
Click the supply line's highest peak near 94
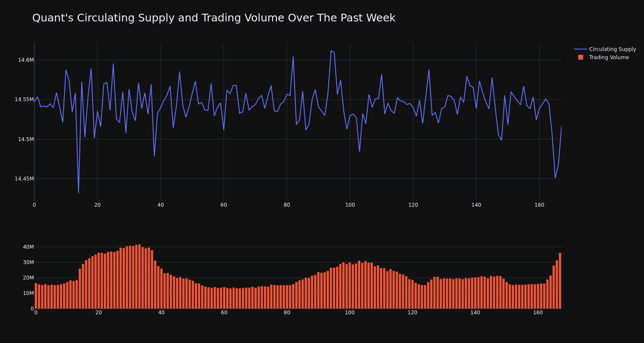click(x=331, y=51)
